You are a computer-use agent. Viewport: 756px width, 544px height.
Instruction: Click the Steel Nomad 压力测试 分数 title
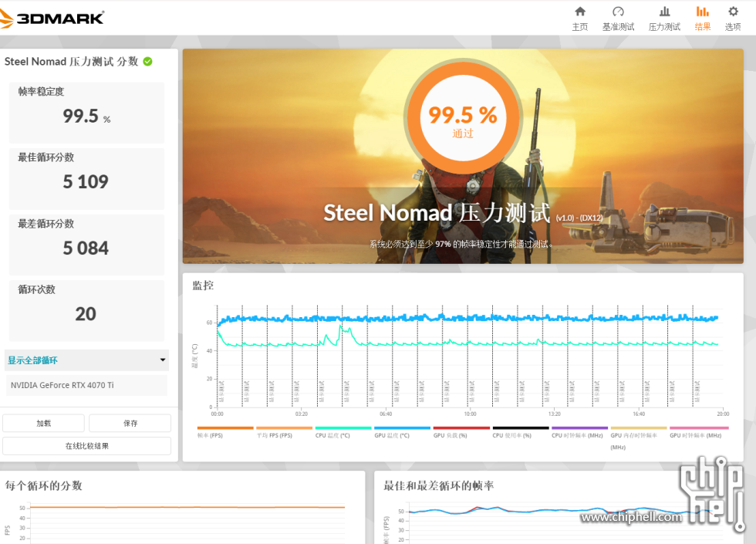tap(71, 61)
